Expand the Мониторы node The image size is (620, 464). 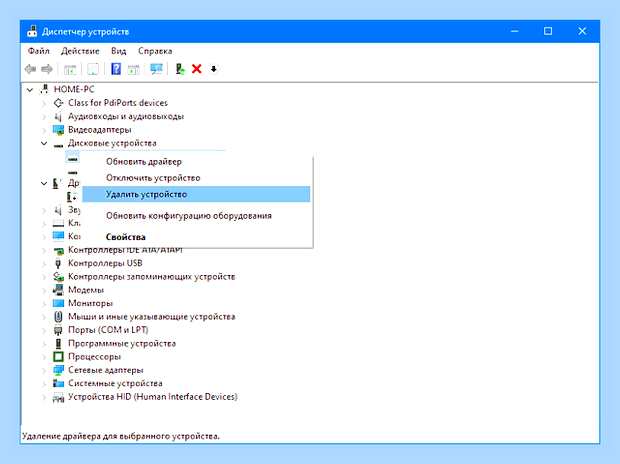pyautogui.click(x=44, y=304)
